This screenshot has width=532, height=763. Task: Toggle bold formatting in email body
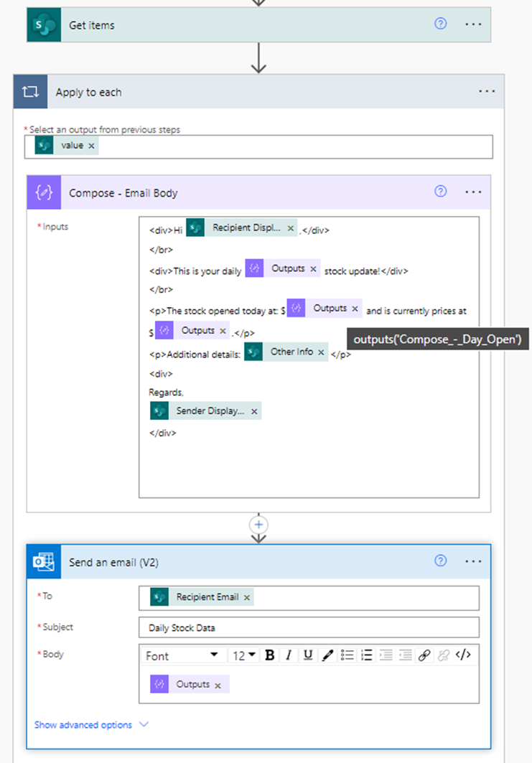tap(270, 655)
